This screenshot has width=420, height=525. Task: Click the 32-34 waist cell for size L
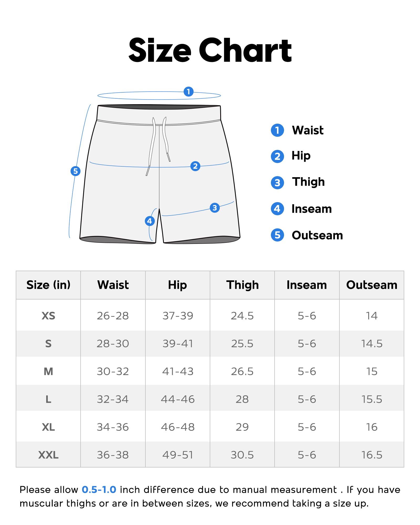click(113, 399)
